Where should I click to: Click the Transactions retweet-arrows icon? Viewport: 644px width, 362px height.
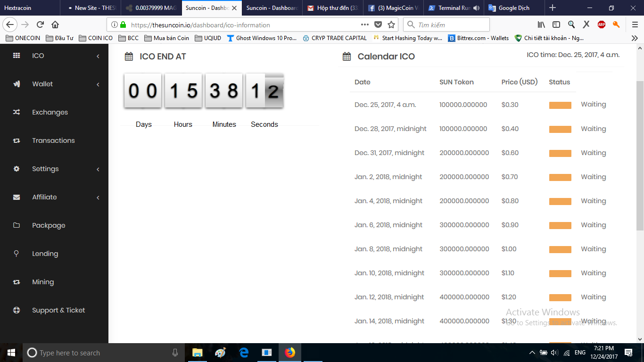[x=17, y=140]
